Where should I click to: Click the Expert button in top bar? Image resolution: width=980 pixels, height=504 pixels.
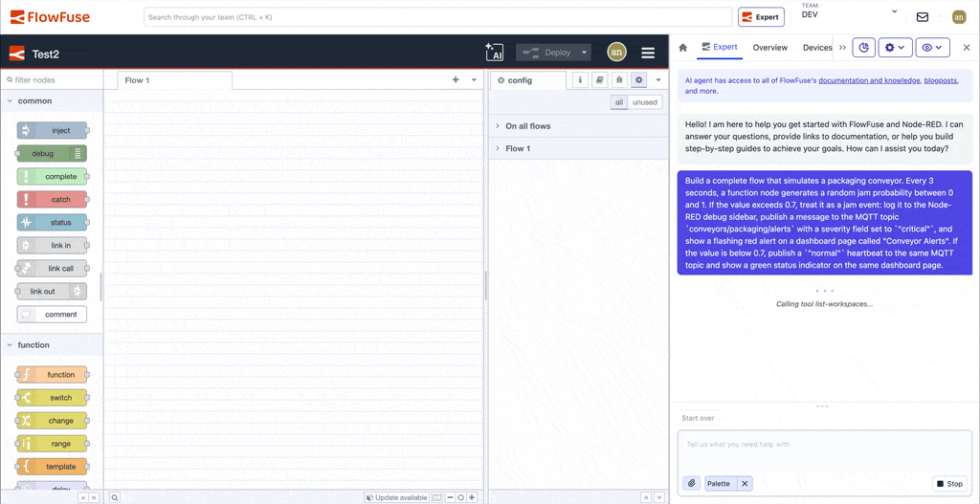pyautogui.click(x=761, y=17)
